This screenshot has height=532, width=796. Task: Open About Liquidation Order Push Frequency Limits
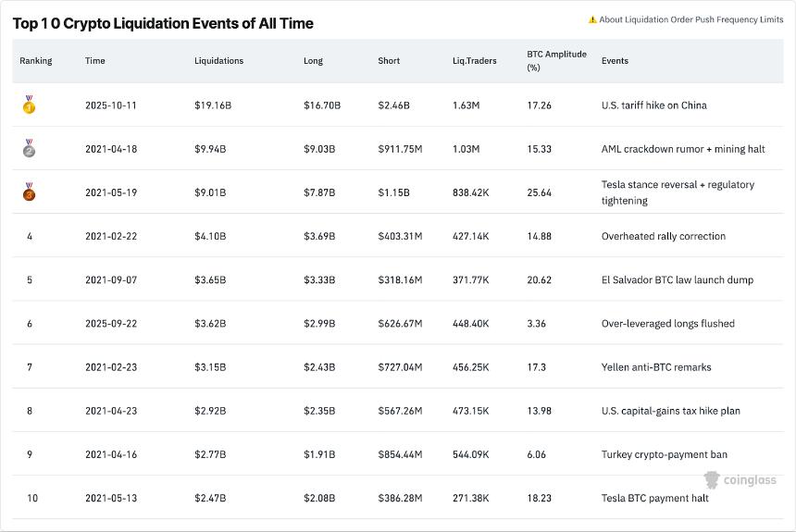click(690, 19)
